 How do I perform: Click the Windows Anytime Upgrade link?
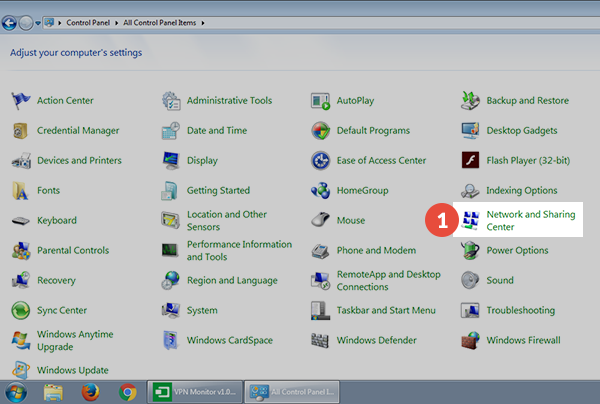pos(75,340)
